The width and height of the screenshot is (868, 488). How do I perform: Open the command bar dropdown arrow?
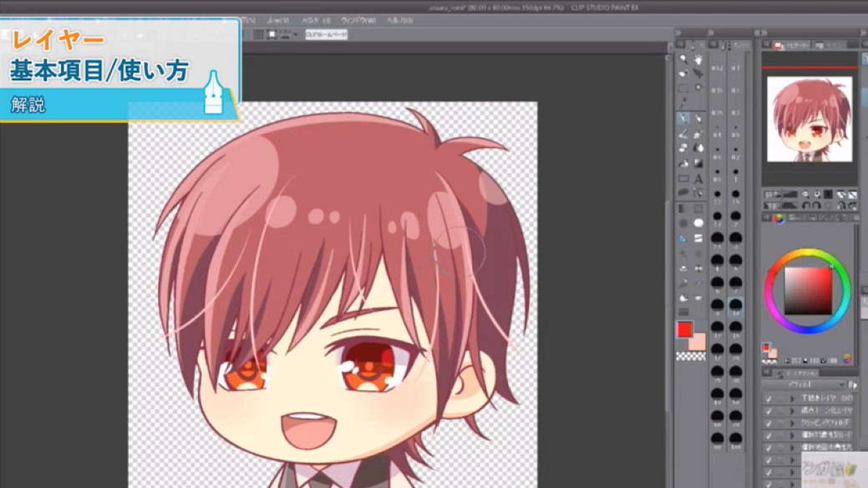pyautogui.click(x=296, y=34)
